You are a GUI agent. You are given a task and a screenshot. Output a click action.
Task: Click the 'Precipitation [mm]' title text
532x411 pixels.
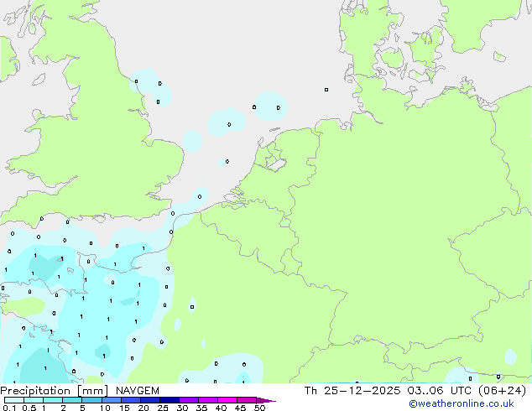(x=55, y=391)
